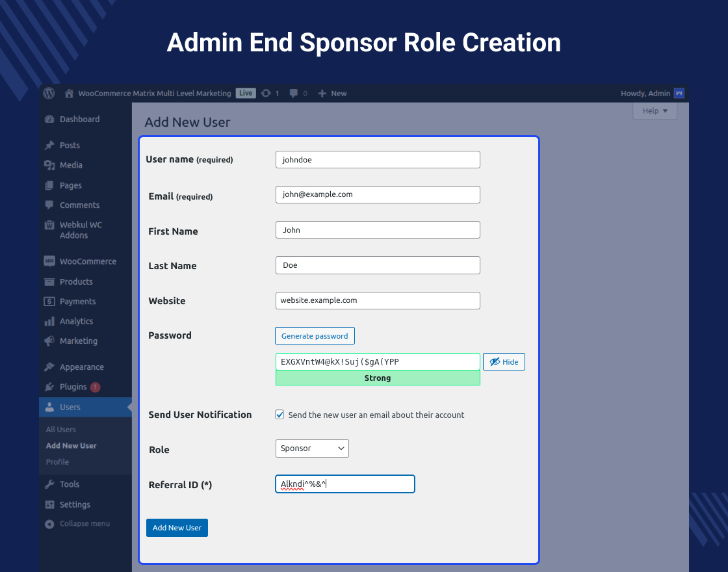
Task: Open the site name link in admin bar
Action: click(155, 94)
